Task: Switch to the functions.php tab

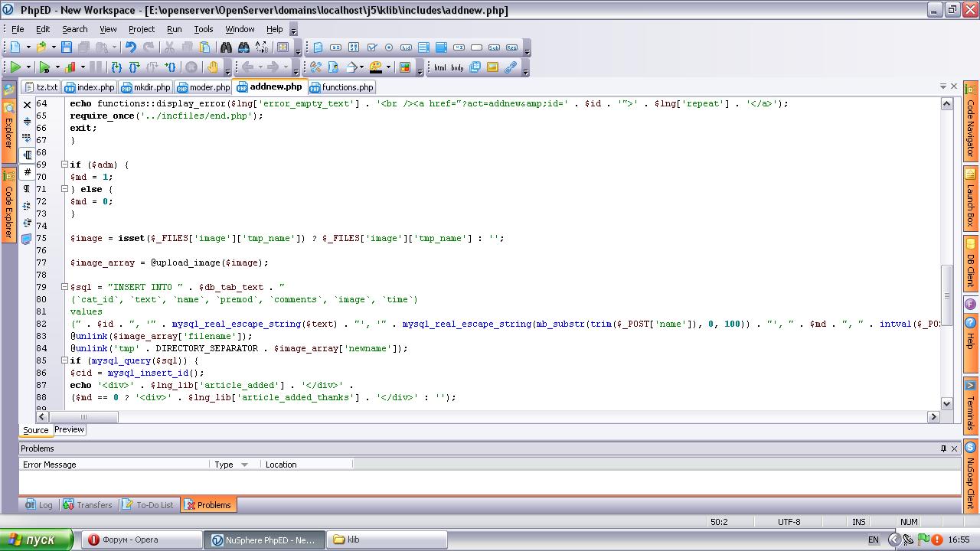Action: click(x=341, y=87)
